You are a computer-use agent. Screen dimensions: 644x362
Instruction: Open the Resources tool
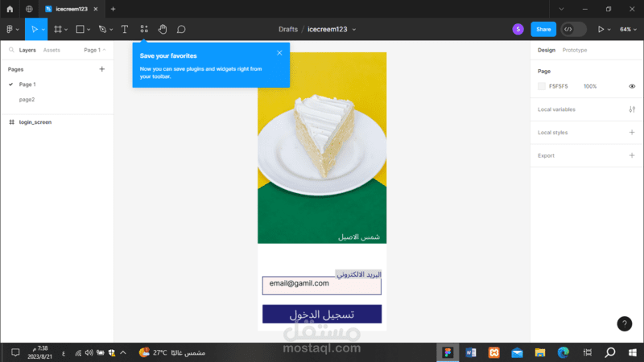pyautogui.click(x=144, y=29)
